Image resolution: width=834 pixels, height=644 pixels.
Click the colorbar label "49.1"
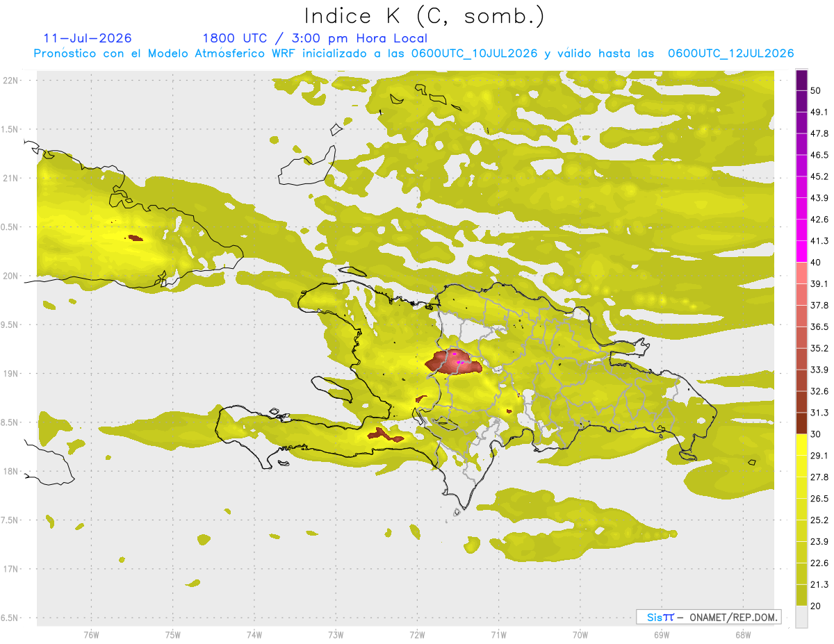(x=819, y=112)
